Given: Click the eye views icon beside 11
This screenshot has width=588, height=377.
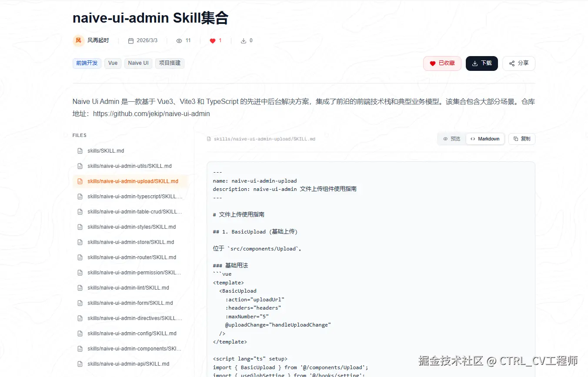Looking at the screenshot, I should click(x=179, y=41).
